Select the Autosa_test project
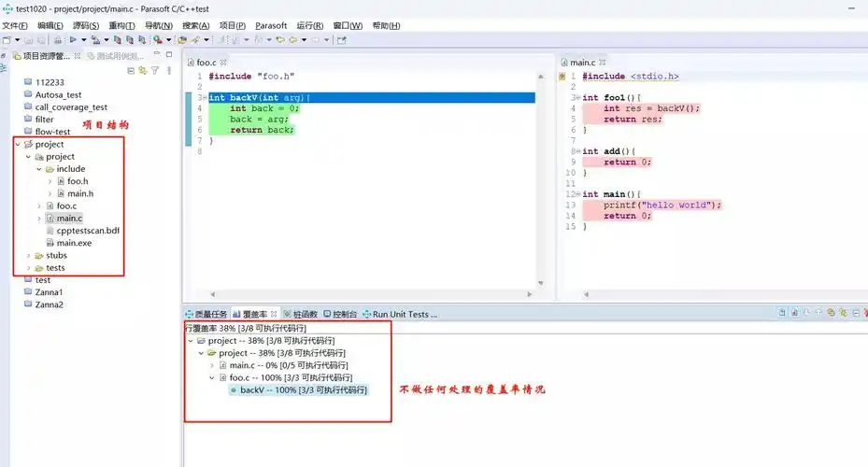Viewport: 868px width, 467px height. click(58, 94)
